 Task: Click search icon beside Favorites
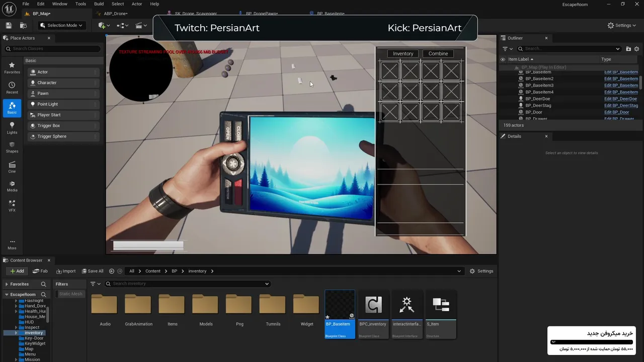44,284
